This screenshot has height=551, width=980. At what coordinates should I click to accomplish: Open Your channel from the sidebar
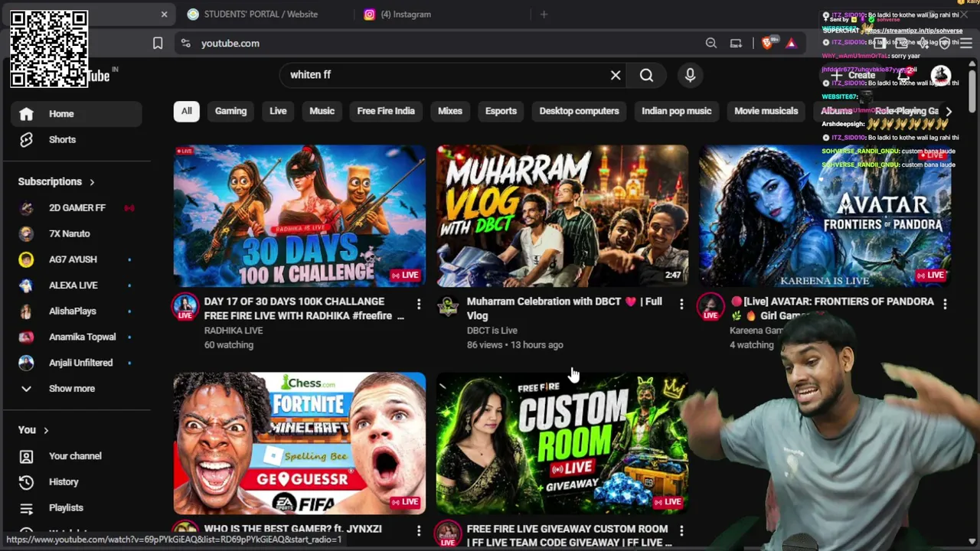click(77, 456)
